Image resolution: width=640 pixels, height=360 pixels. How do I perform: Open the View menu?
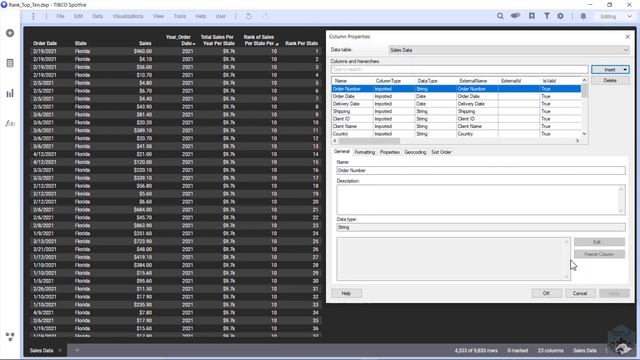coord(158,16)
